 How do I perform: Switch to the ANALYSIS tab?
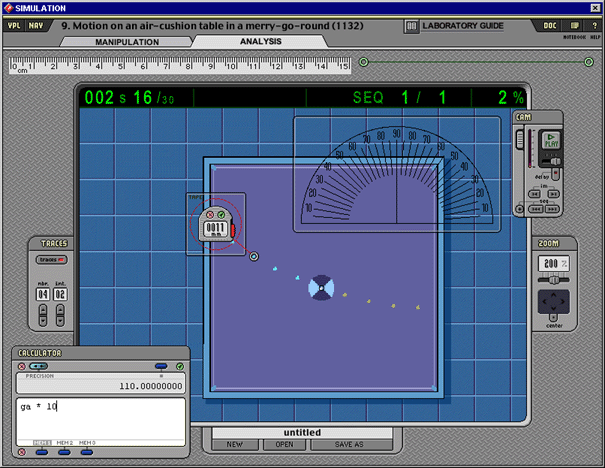260,42
